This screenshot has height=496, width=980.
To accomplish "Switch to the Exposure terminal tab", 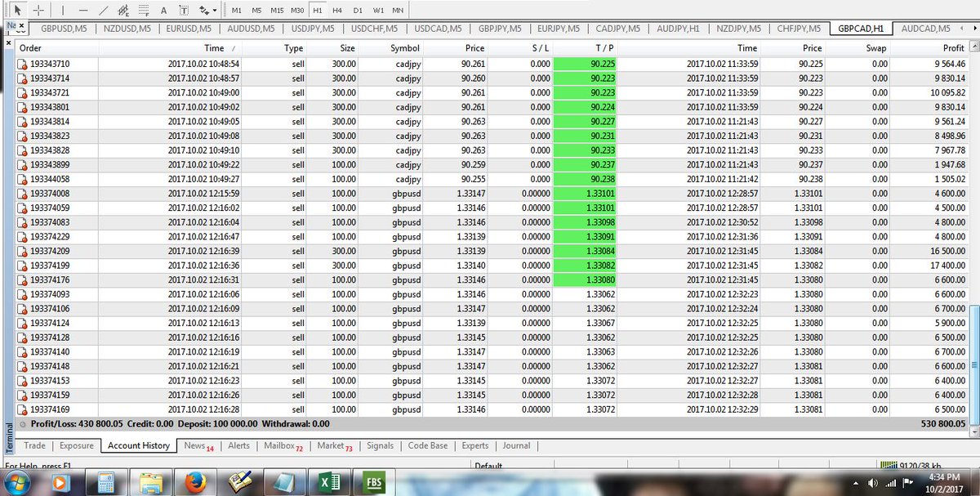I will [76, 446].
